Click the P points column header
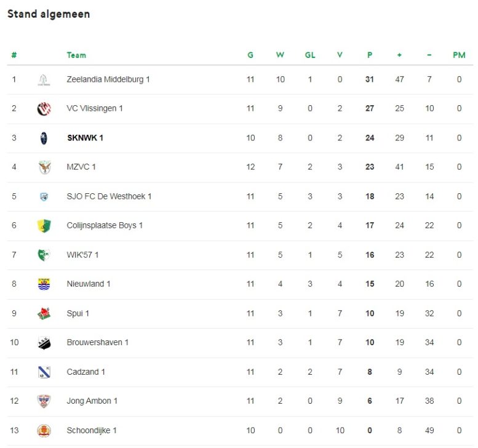This screenshot has height=448, width=478. [370, 55]
